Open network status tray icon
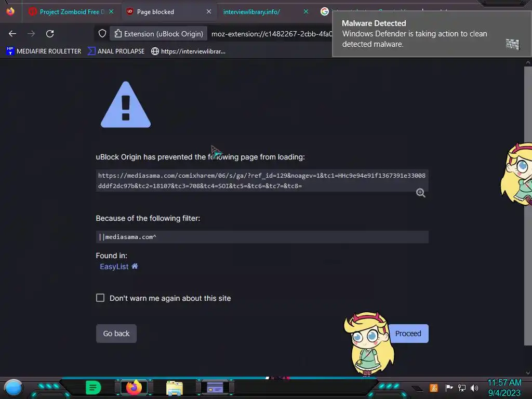The width and height of the screenshot is (532, 399). click(x=461, y=388)
